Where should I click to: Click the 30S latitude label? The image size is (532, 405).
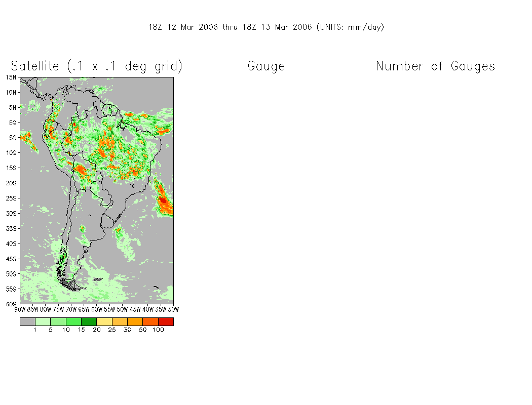[11, 214]
